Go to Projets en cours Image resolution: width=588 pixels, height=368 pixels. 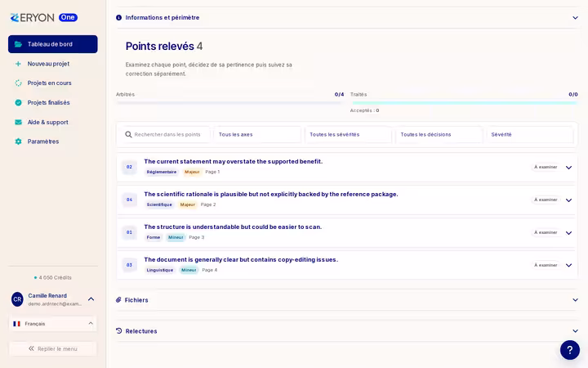click(x=53, y=83)
